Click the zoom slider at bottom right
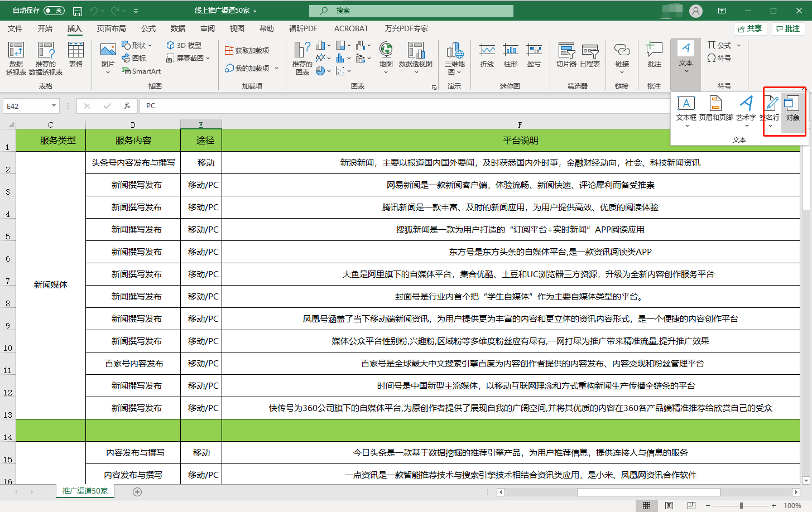812x512 pixels. tap(742, 505)
